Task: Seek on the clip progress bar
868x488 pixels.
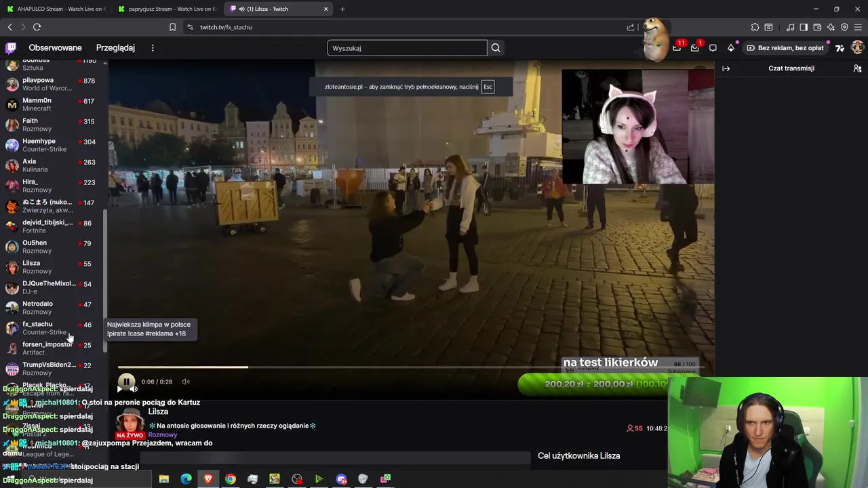Action: click(x=412, y=367)
